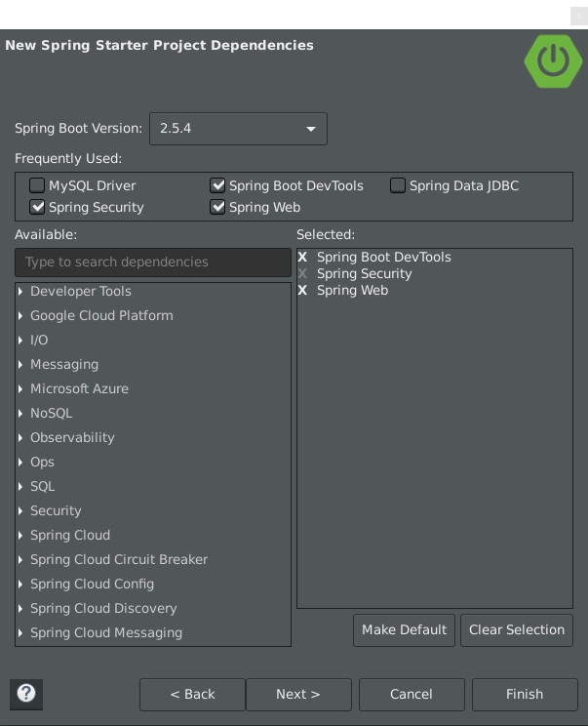Viewport: 588px width, 726px height.
Task: Select Spring Security in Selected list
Action: [364, 273]
